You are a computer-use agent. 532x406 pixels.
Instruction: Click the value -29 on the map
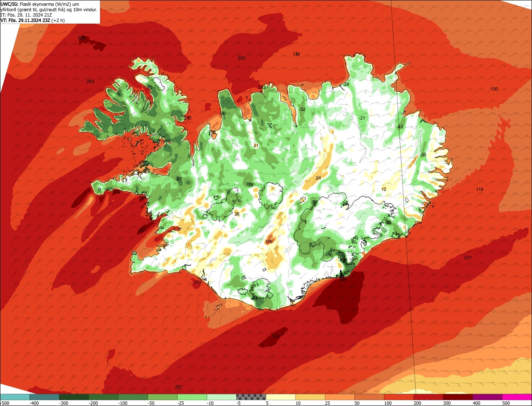pyautogui.click(x=346, y=84)
